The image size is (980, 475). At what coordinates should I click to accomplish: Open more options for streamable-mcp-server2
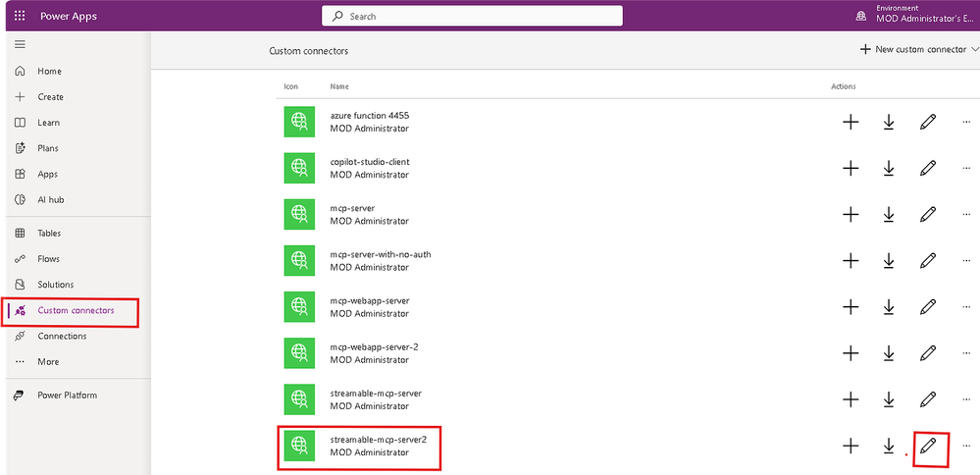(x=966, y=447)
